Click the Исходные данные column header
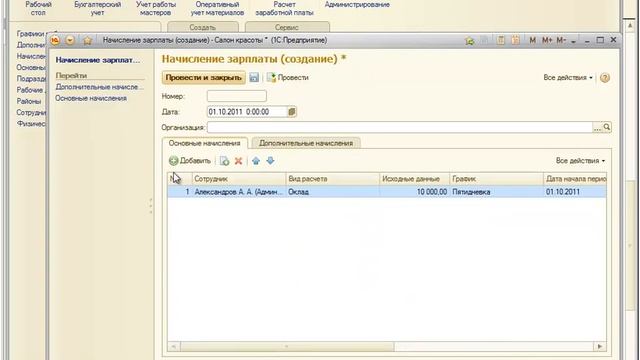This screenshot has height=360, width=640. tap(415, 179)
